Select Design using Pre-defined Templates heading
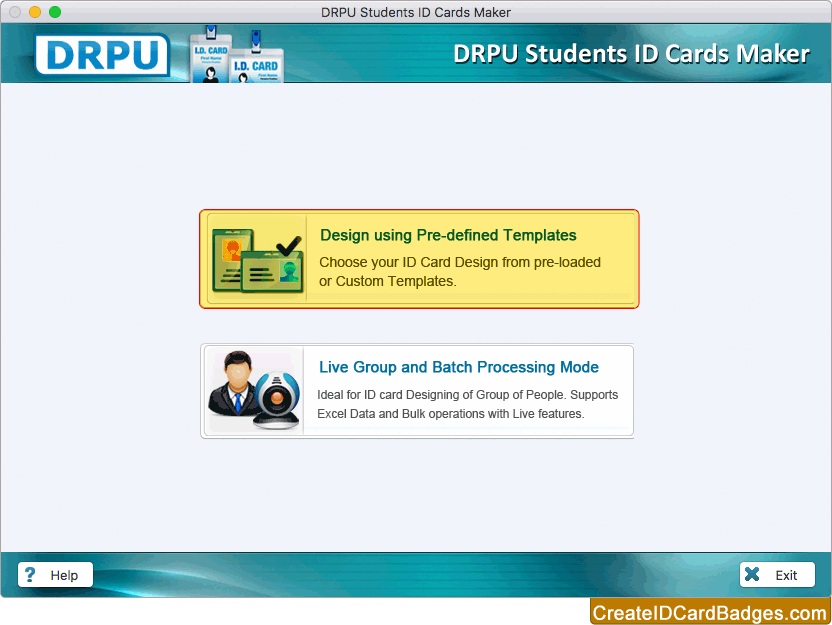Screen dimensions: 832x625 pos(448,235)
